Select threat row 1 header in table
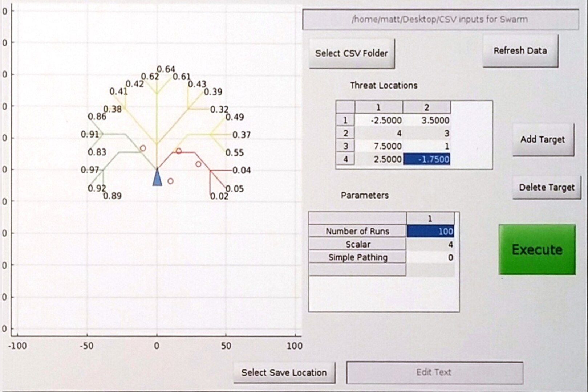 pos(346,120)
